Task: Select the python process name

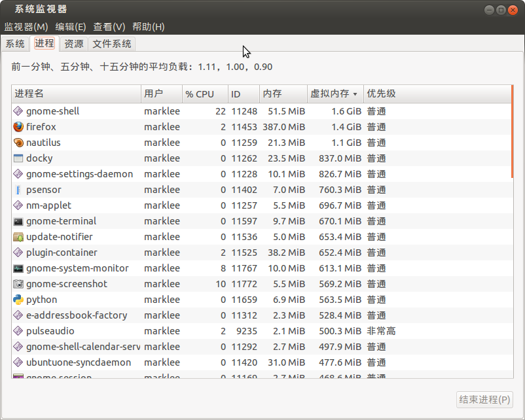Action: [x=42, y=300]
